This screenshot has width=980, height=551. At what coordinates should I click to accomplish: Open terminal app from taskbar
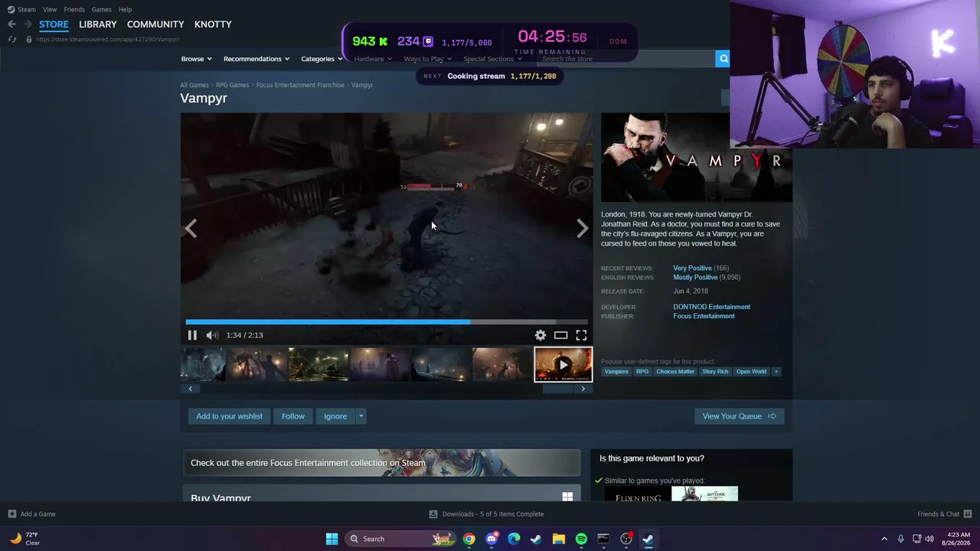click(x=603, y=539)
